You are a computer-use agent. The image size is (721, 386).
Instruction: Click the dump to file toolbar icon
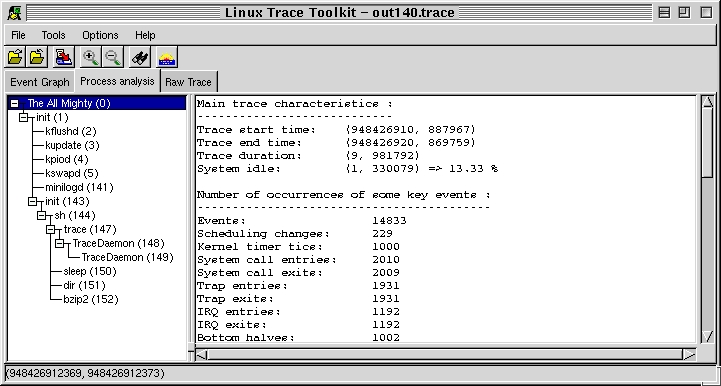[64, 58]
